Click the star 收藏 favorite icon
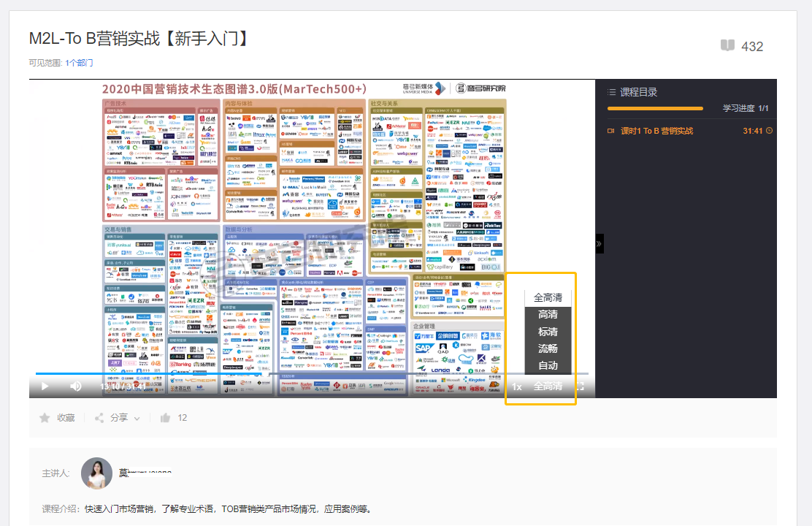This screenshot has height=526, width=812. tap(45, 418)
